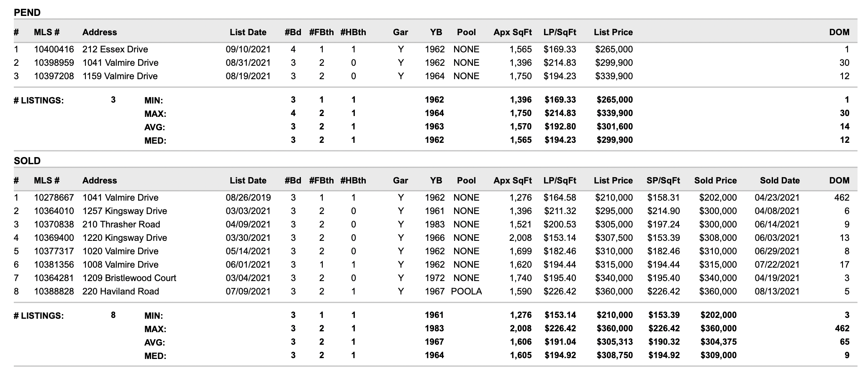Viewport: 868px width, 382px height.
Task: Click the List Date header in PEND table
Action: (x=248, y=32)
